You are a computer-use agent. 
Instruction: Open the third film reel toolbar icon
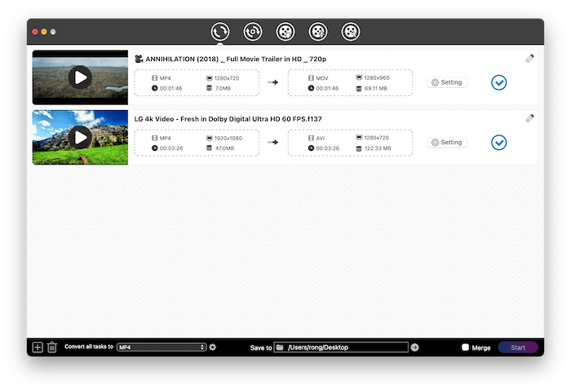(x=285, y=32)
